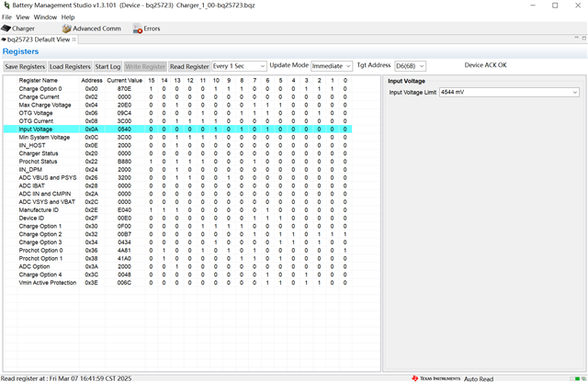Select the IIN_DPM register row

(177, 170)
